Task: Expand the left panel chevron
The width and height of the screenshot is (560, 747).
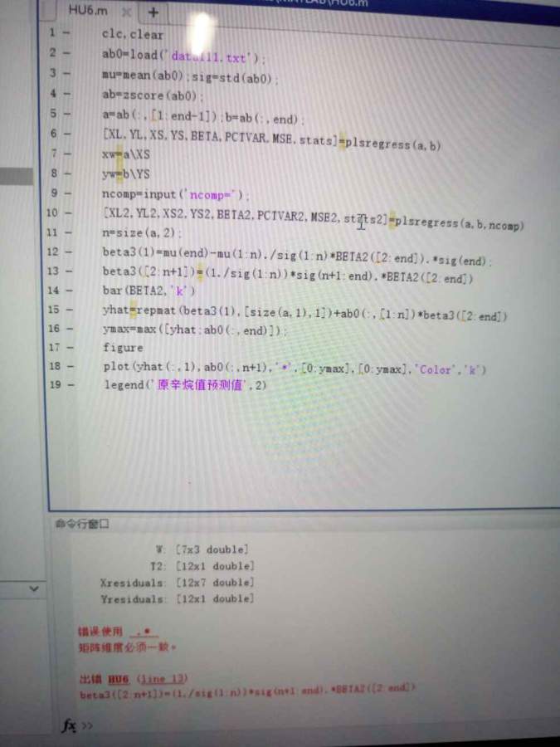Action: (x=34, y=588)
